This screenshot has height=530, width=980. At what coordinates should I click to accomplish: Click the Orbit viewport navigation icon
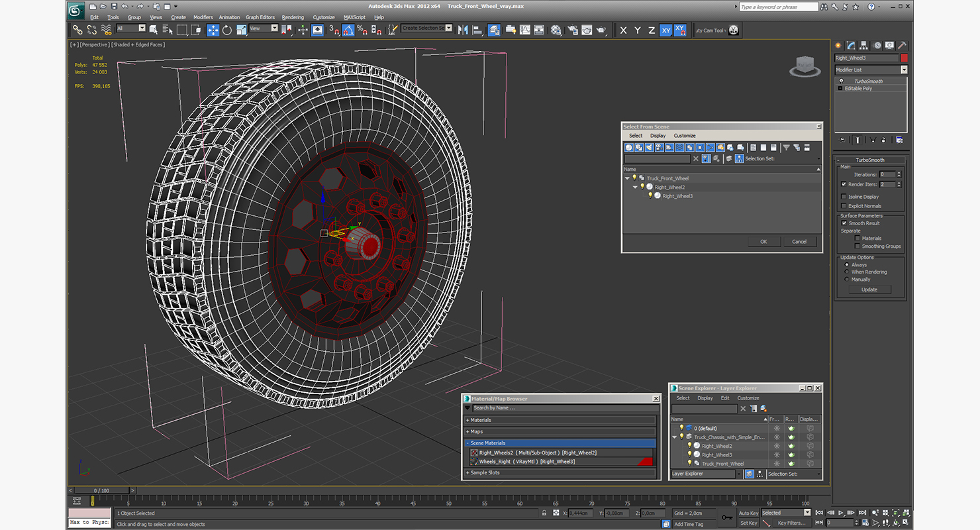point(896,523)
